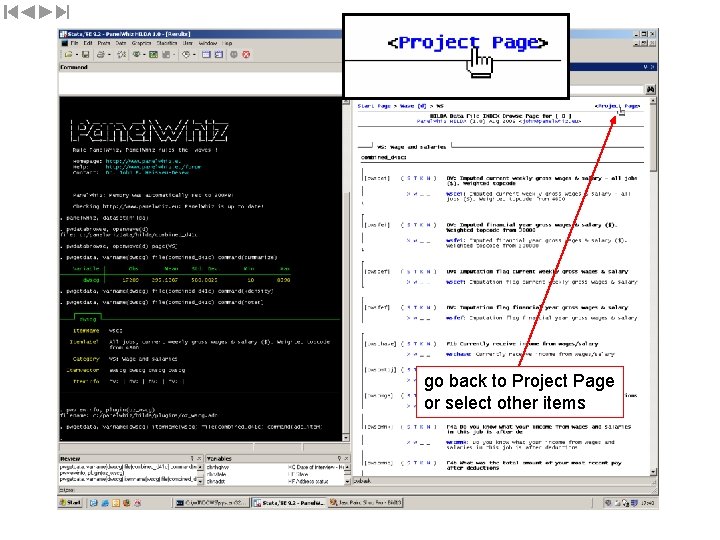Open the Prefs menu
The height and width of the screenshot is (540, 720).
(x=104, y=43)
